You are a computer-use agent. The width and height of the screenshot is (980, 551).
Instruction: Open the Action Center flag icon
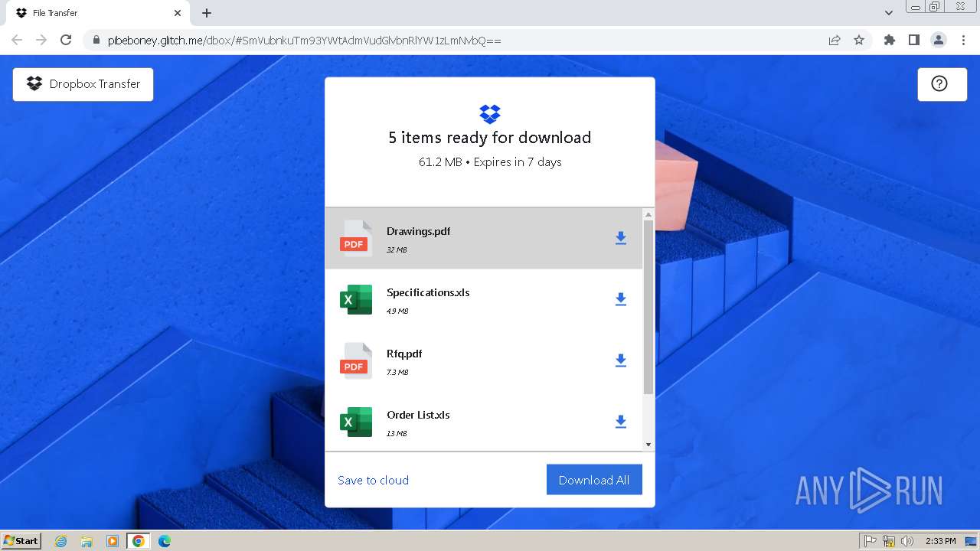point(871,541)
